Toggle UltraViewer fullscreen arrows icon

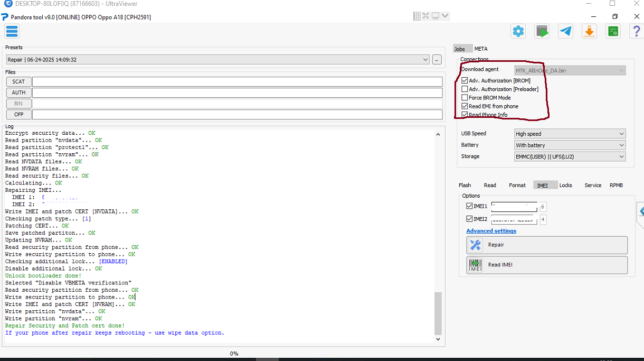(x=425, y=16)
